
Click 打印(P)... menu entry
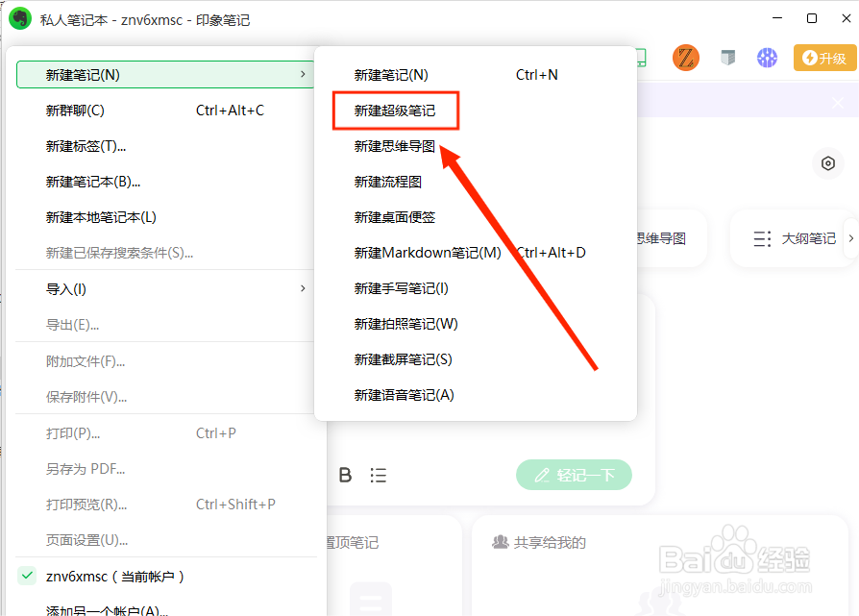point(165,433)
